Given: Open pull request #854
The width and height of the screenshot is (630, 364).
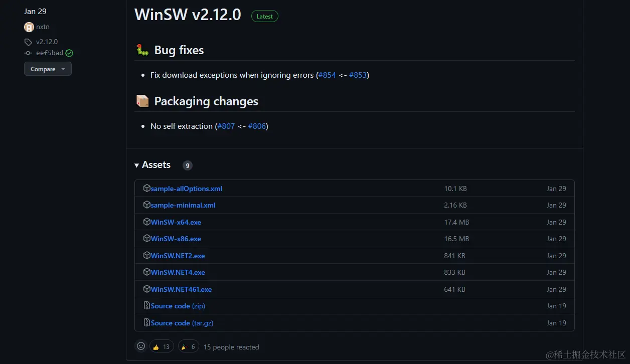Looking at the screenshot, I should [327, 75].
